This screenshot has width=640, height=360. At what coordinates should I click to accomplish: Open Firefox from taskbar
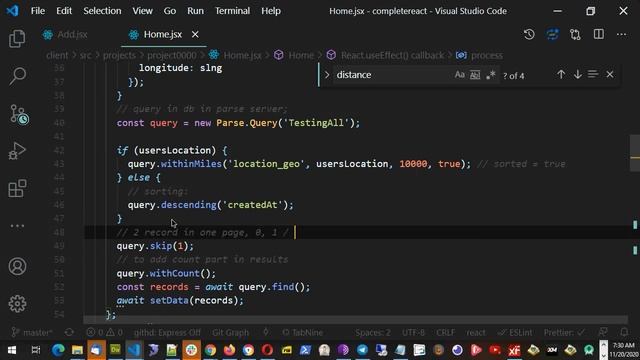click(229, 350)
